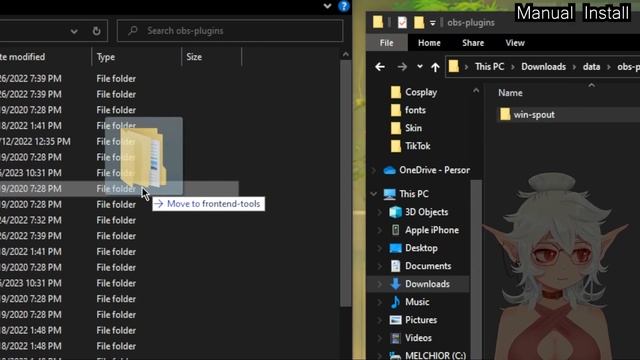Sort by Type column header

[x=106, y=57]
